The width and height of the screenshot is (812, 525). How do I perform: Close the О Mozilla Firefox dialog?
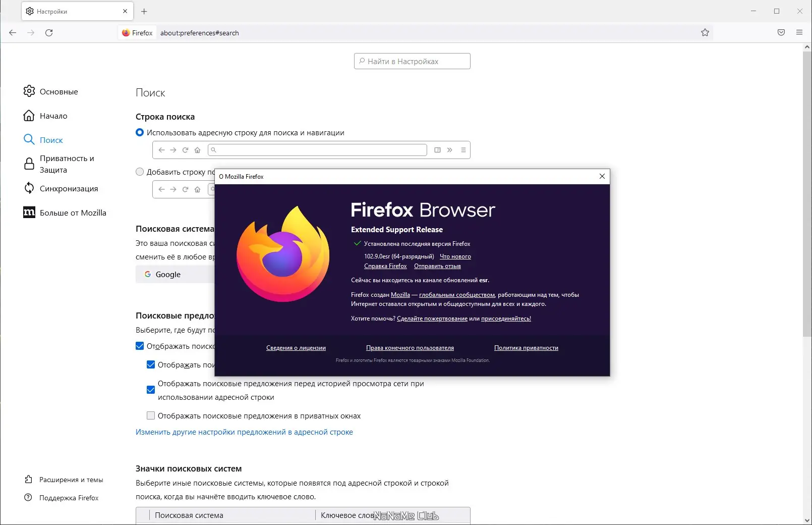click(x=602, y=176)
